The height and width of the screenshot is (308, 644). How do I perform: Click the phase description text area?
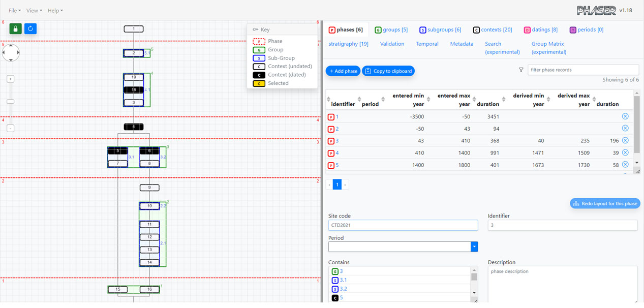pyautogui.click(x=563, y=284)
